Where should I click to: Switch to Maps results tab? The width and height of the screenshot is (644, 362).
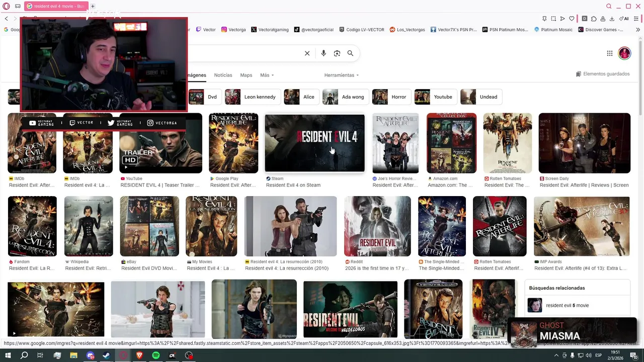[246, 75]
